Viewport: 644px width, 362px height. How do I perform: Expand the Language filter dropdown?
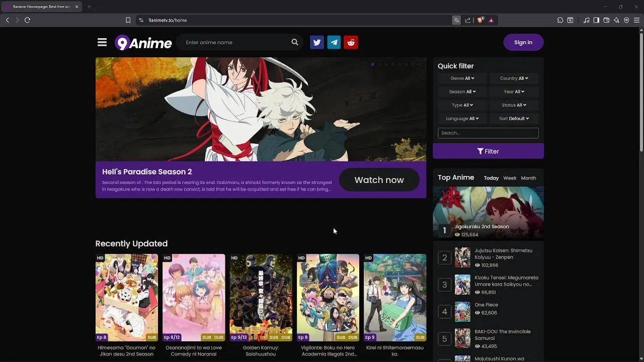pos(462,119)
